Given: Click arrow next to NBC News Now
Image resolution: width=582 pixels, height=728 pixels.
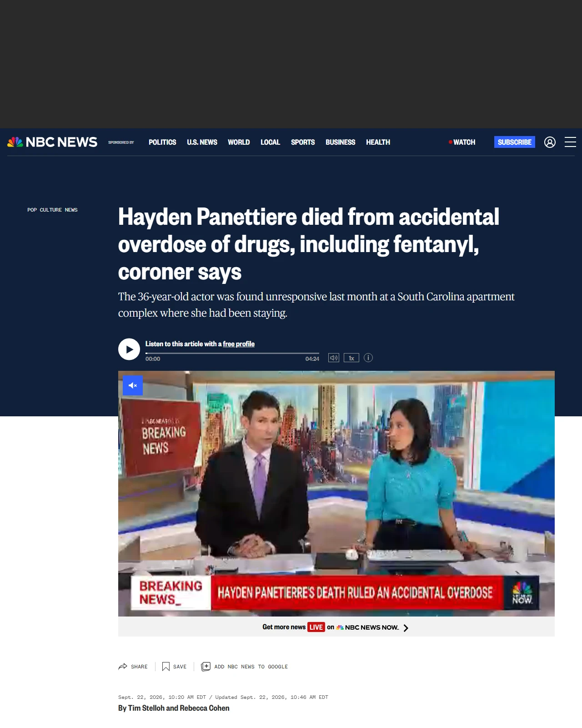Looking at the screenshot, I should click(x=406, y=627).
